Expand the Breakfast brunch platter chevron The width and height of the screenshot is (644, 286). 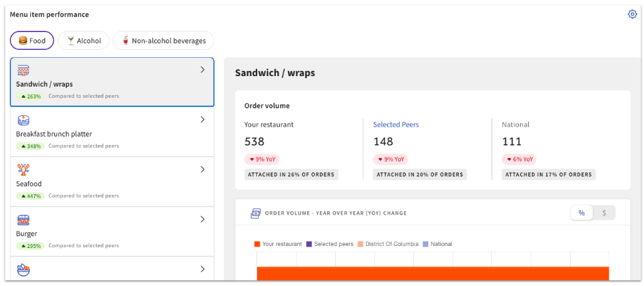pyautogui.click(x=202, y=119)
